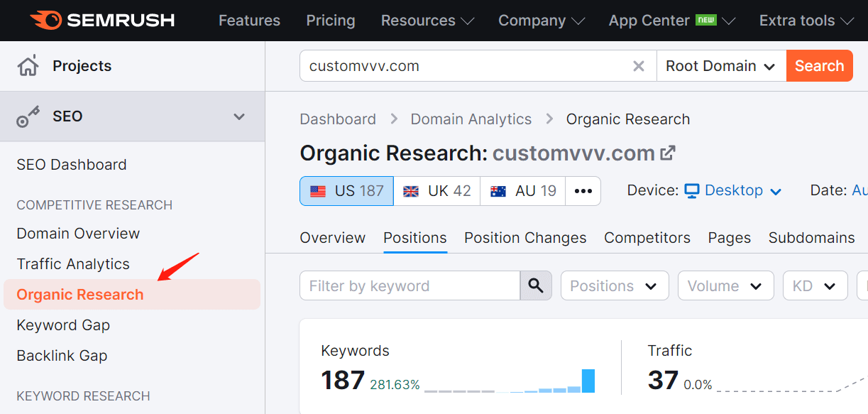Viewport: 868px width, 414px height.
Task: Click the Keywords trend bar chart
Action: [510, 381]
